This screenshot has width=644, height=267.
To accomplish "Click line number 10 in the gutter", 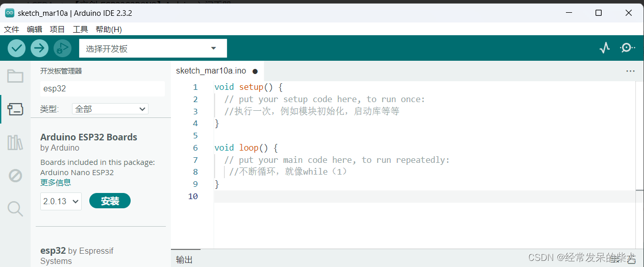I will 193,196.
